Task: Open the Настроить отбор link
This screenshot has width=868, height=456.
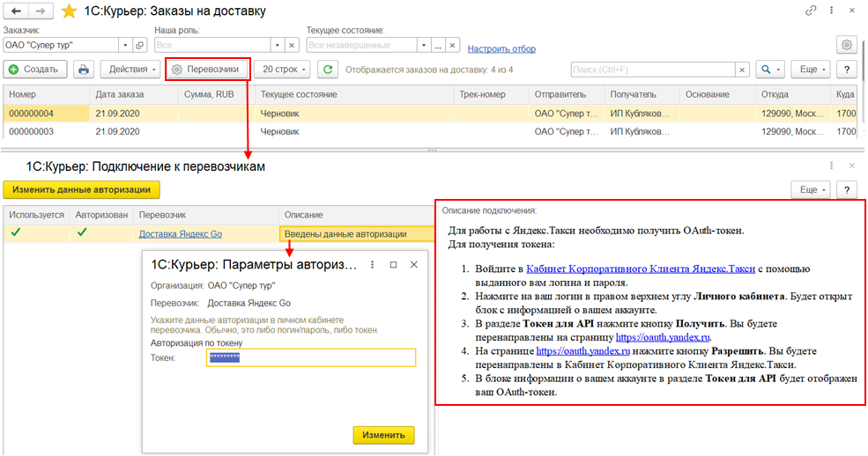Action: [501, 48]
